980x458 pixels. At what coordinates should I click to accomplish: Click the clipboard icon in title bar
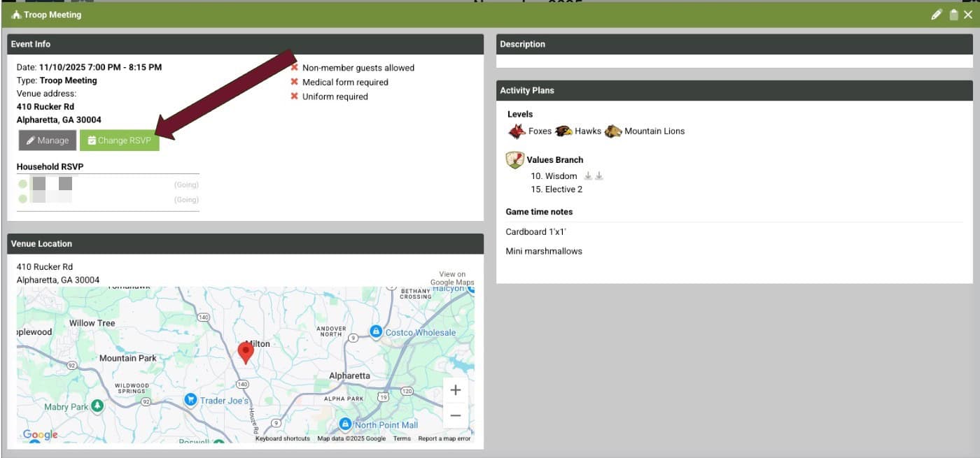tap(953, 15)
